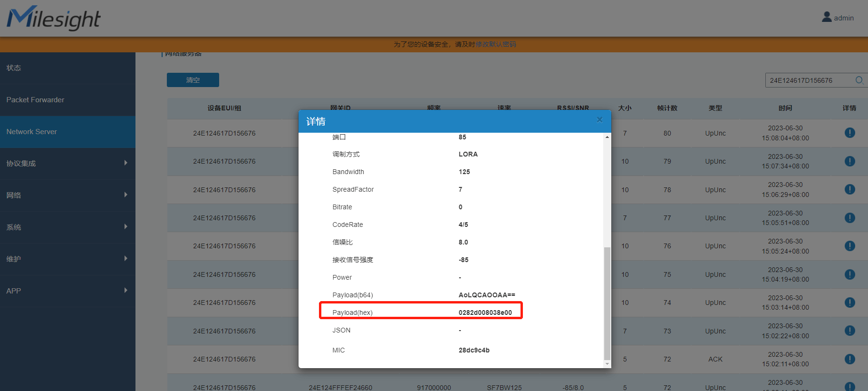Viewport: 868px width, 391px height.
Task: Focus the device EUI search field
Action: 808,80
